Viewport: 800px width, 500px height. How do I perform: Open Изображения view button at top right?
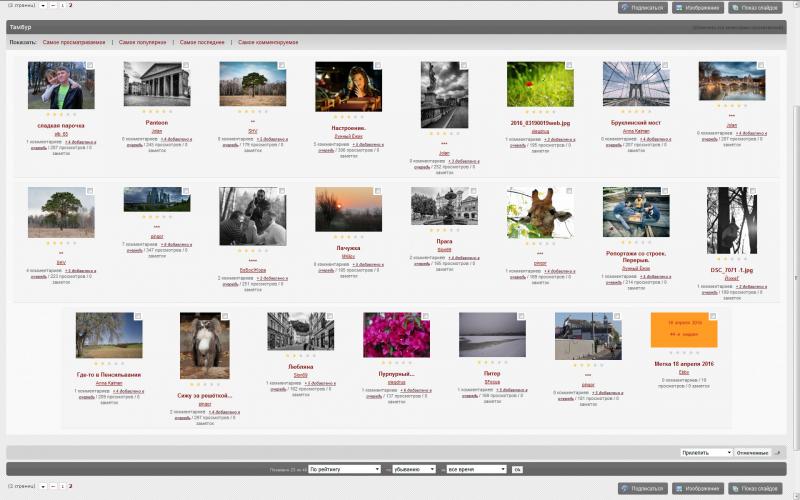(x=697, y=8)
